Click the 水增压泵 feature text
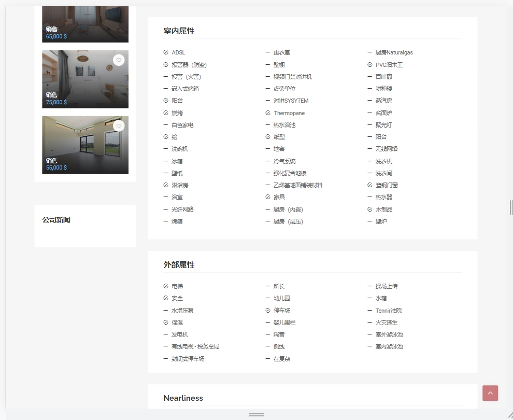This screenshot has height=420, width=513. tap(182, 311)
